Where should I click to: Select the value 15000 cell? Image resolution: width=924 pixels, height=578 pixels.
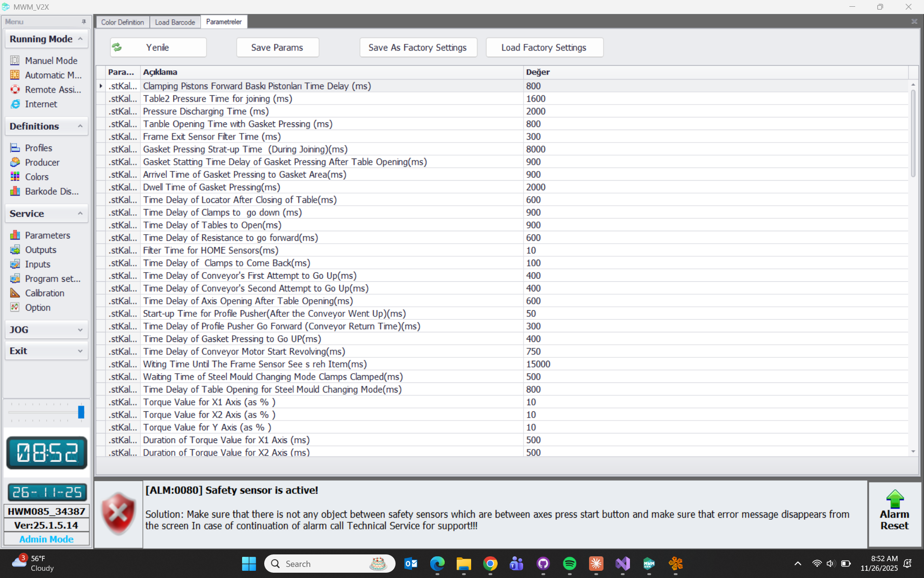[x=538, y=364]
